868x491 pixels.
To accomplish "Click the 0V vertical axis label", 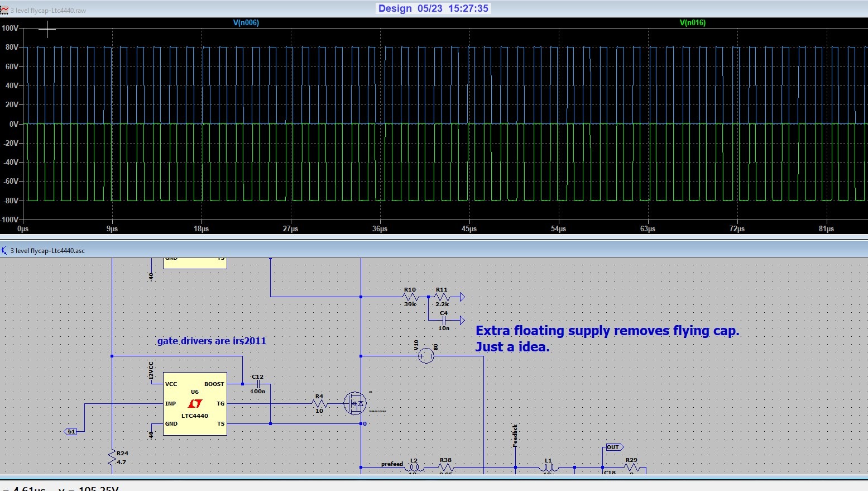I will [x=14, y=124].
